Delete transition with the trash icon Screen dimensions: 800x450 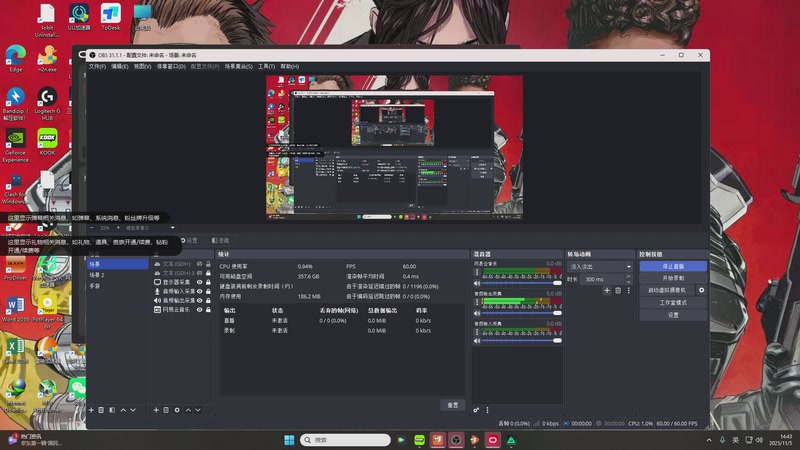[618, 290]
